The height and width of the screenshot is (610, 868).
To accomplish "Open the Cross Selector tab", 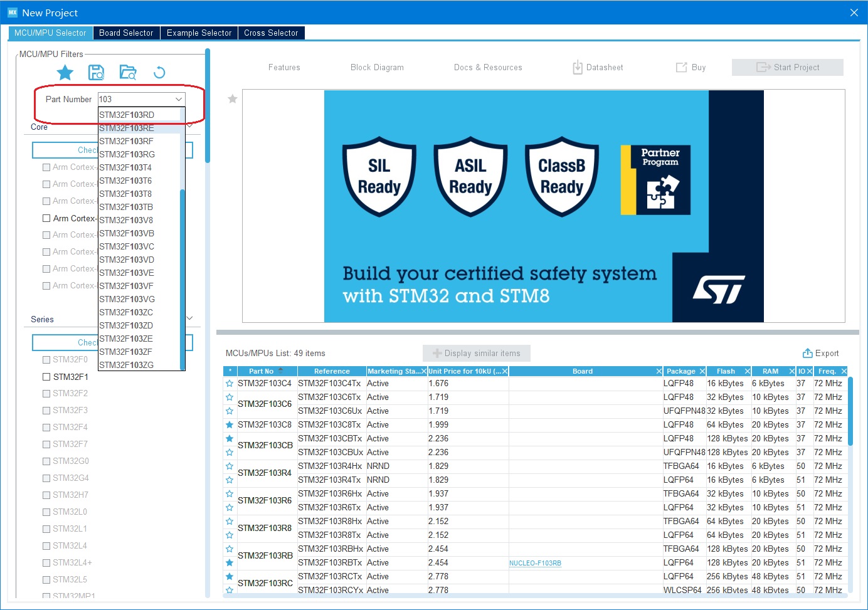I will pos(271,33).
